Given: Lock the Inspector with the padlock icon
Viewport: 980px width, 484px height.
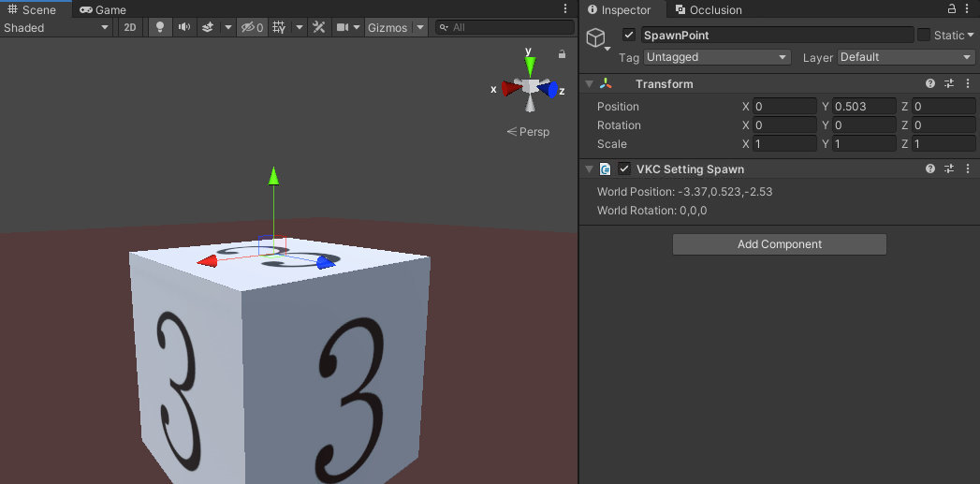Looking at the screenshot, I should coord(952,8).
